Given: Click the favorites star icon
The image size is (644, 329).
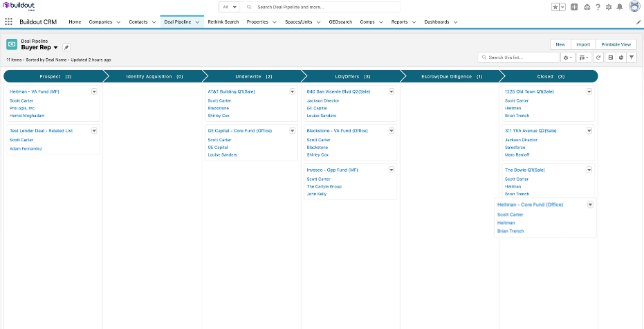Looking at the screenshot, I should click(555, 7).
